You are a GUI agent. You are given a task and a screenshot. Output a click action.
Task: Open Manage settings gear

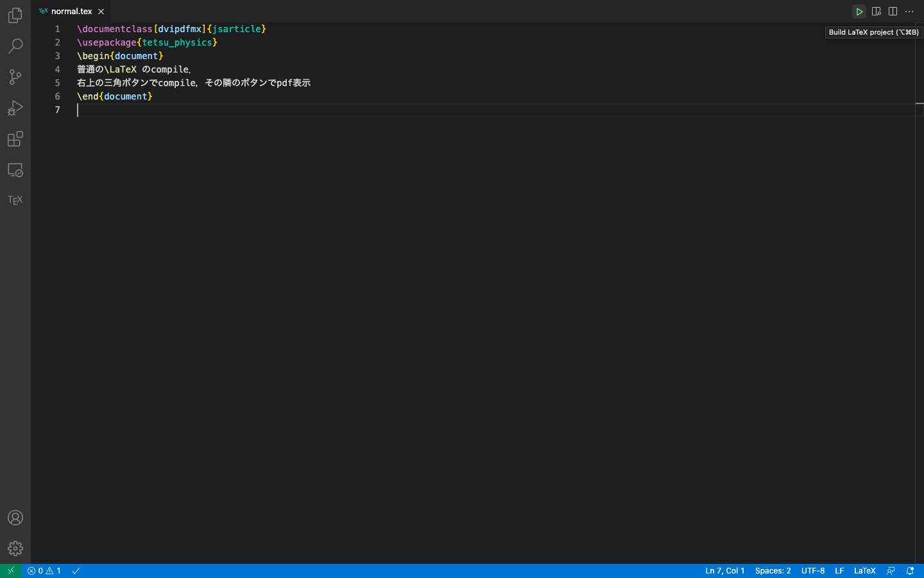[x=15, y=548]
